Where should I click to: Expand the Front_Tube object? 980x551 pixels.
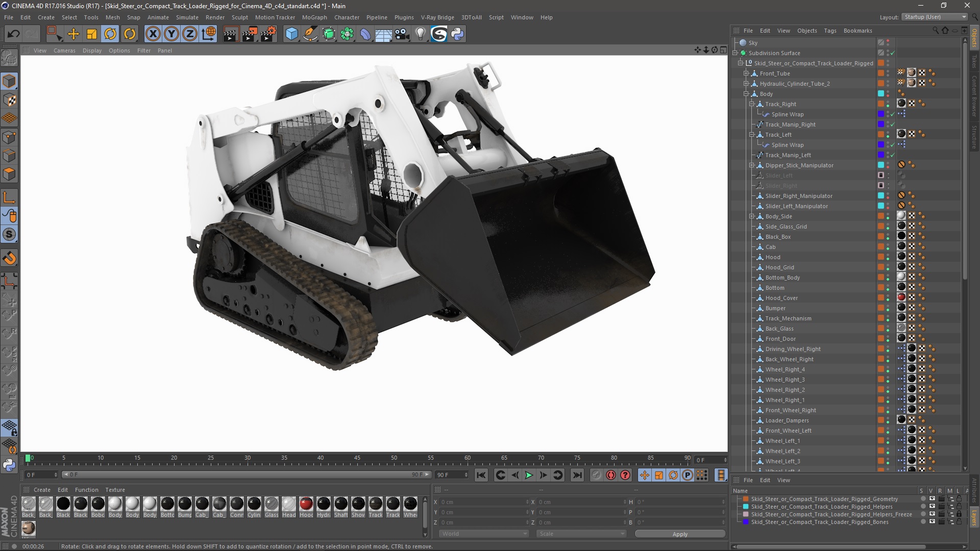tap(746, 73)
